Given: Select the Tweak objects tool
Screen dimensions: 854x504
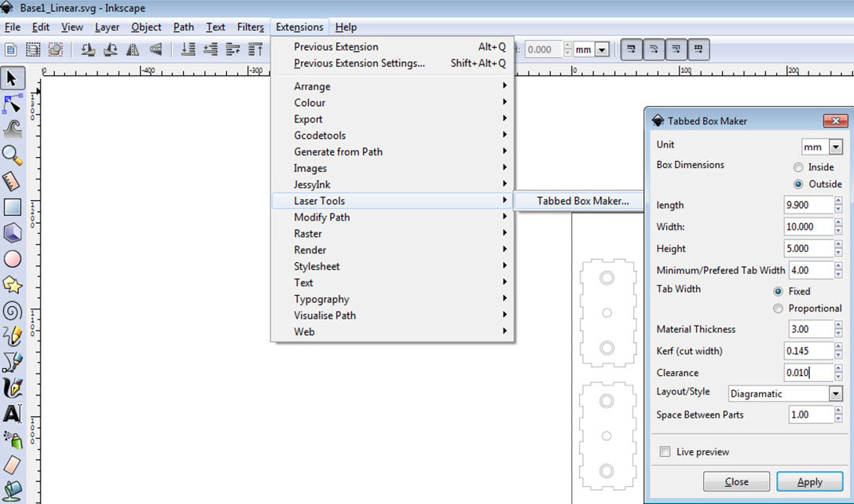Looking at the screenshot, I should [x=12, y=130].
